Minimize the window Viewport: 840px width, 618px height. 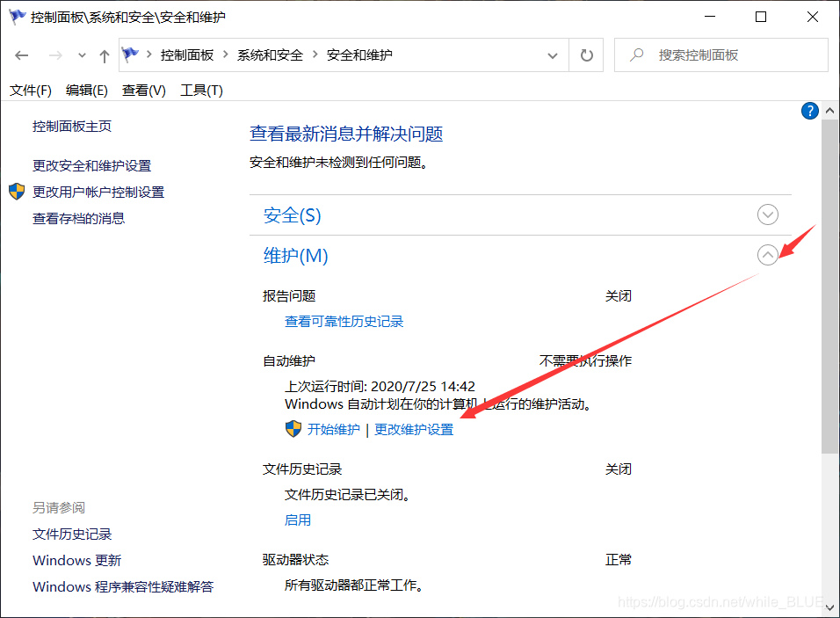(710, 17)
